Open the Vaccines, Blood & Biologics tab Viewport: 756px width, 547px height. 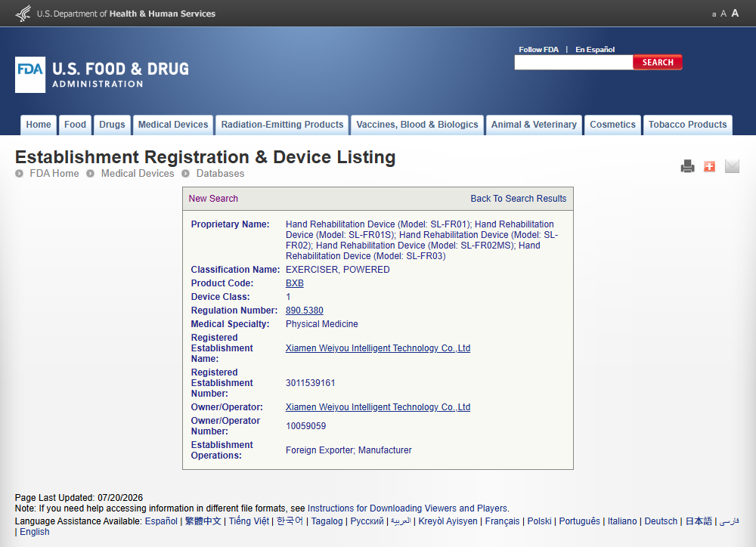pos(417,125)
